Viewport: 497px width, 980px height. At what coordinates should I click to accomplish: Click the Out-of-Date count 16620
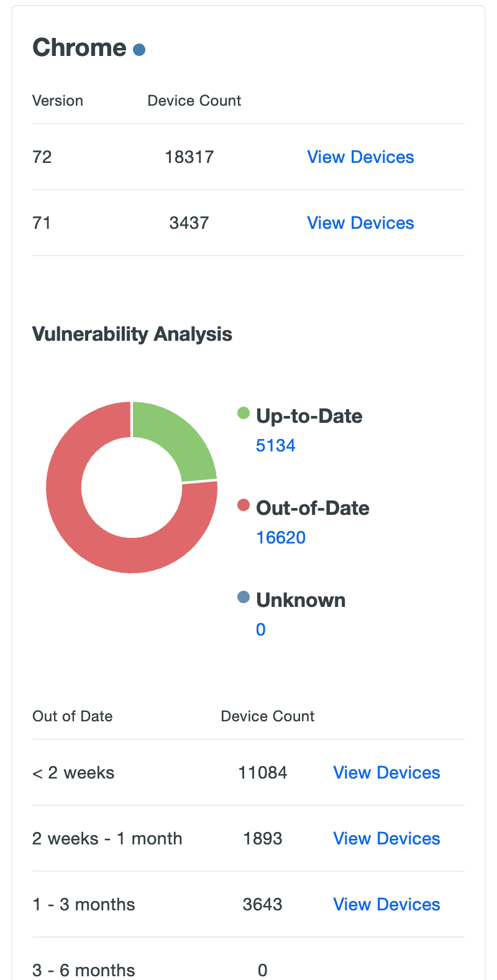[281, 537]
